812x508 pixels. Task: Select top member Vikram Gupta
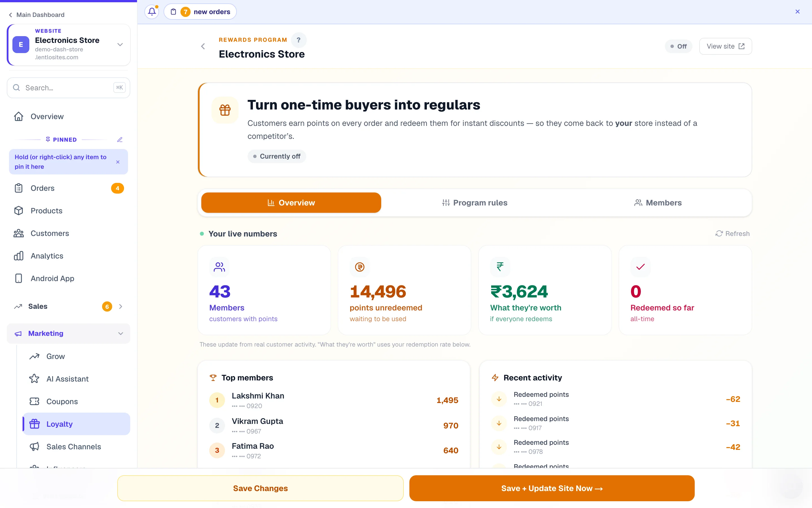point(334,425)
